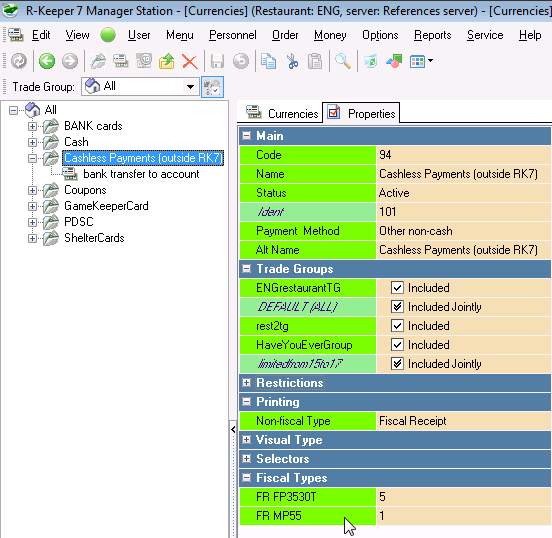Screen dimensions: 552x538
Task: Switch to the Currencies tab
Action: [x=281, y=113]
